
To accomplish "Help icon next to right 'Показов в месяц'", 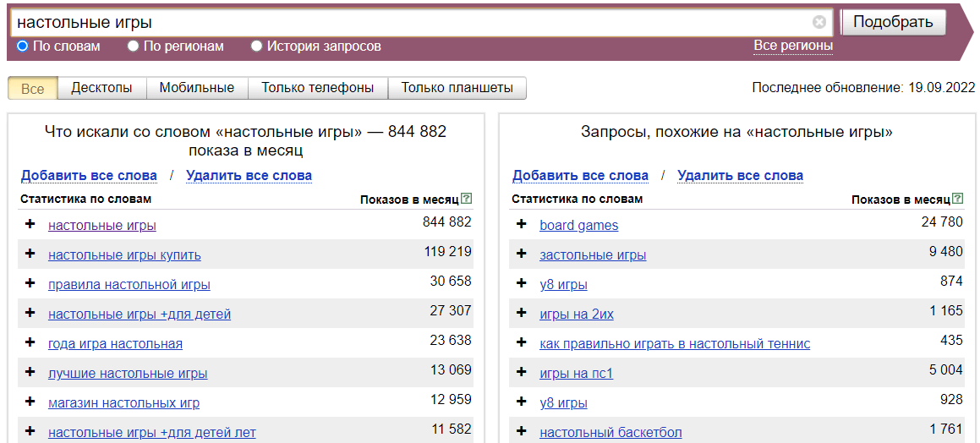I will [957, 199].
